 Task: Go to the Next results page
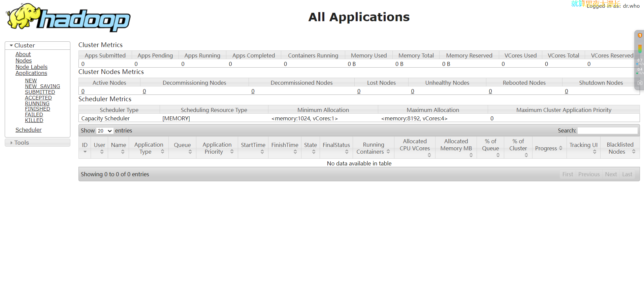(611, 174)
